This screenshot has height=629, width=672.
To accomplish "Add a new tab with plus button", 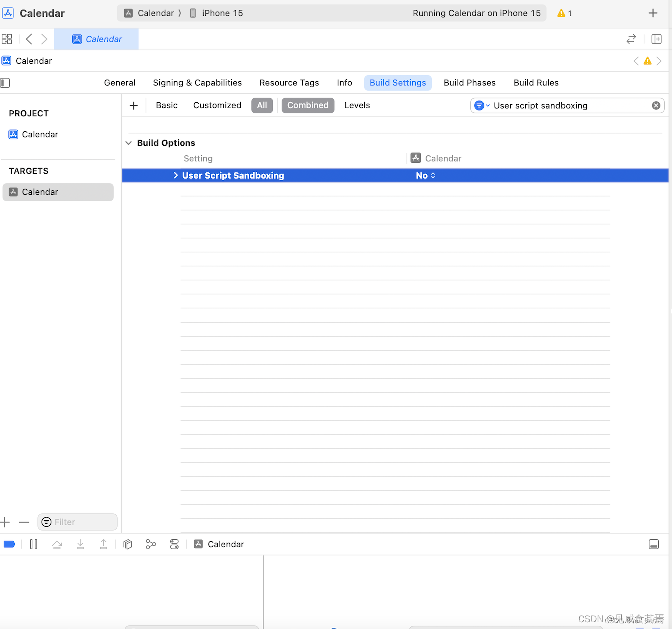I will pyautogui.click(x=653, y=13).
